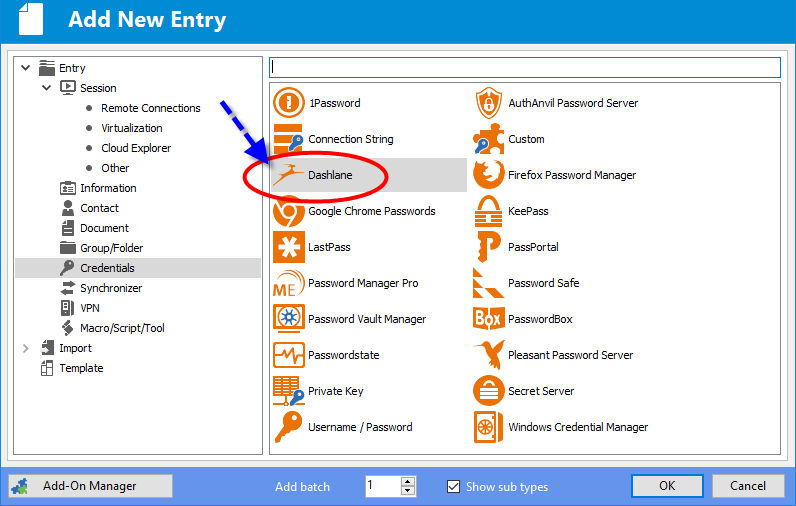
Task: Click the Firefox Password Manager icon
Action: click(488, 175)
